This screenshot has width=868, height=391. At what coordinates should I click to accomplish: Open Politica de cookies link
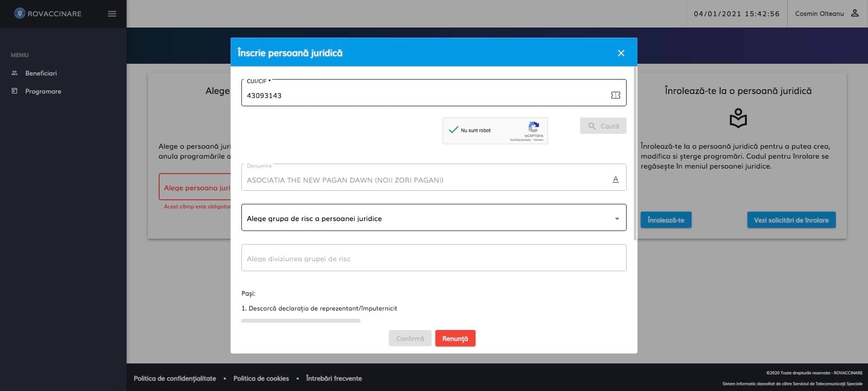(x=261, y=378)
